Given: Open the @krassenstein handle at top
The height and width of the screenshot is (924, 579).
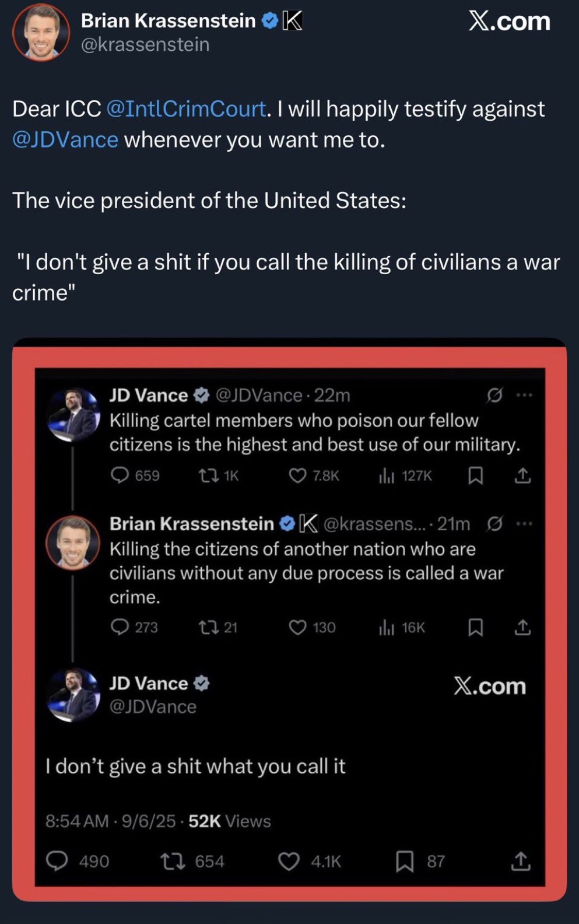Looking at the screenshot, I should pyautogui.click(x=145, y=45).
